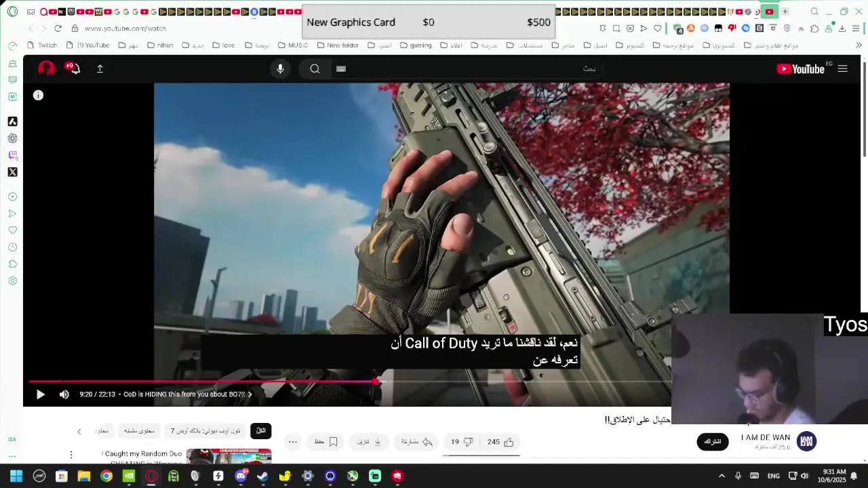Screen dimensions: 868x488
Task: Open more actions three-dot menu
Action: pyautogui.click(x=292, y=442)
